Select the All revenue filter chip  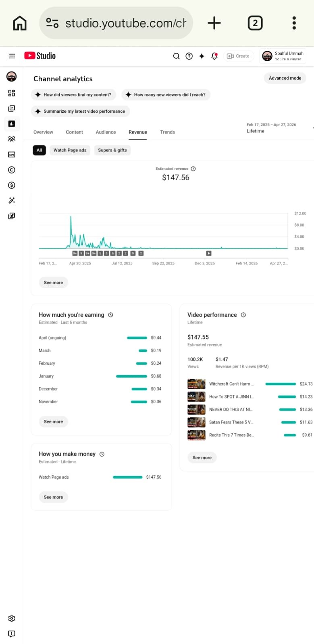click(x=39, y=150)
